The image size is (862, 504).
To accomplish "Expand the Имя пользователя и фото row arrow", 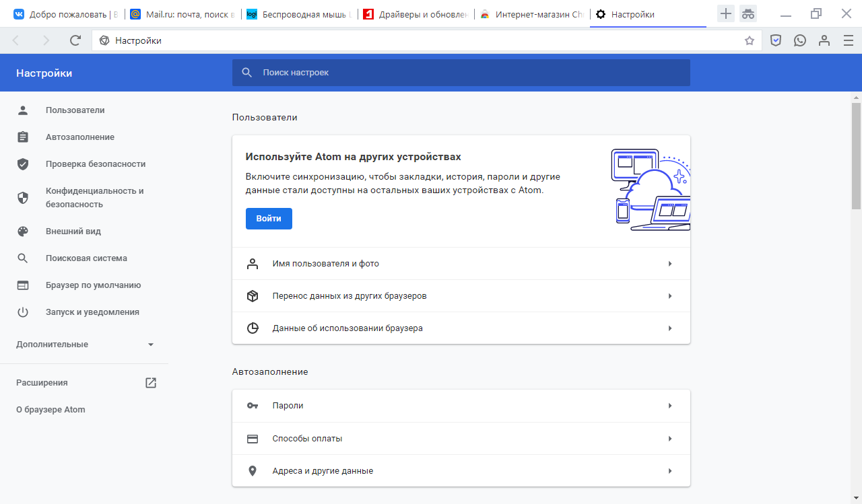I will pos(670,264).
